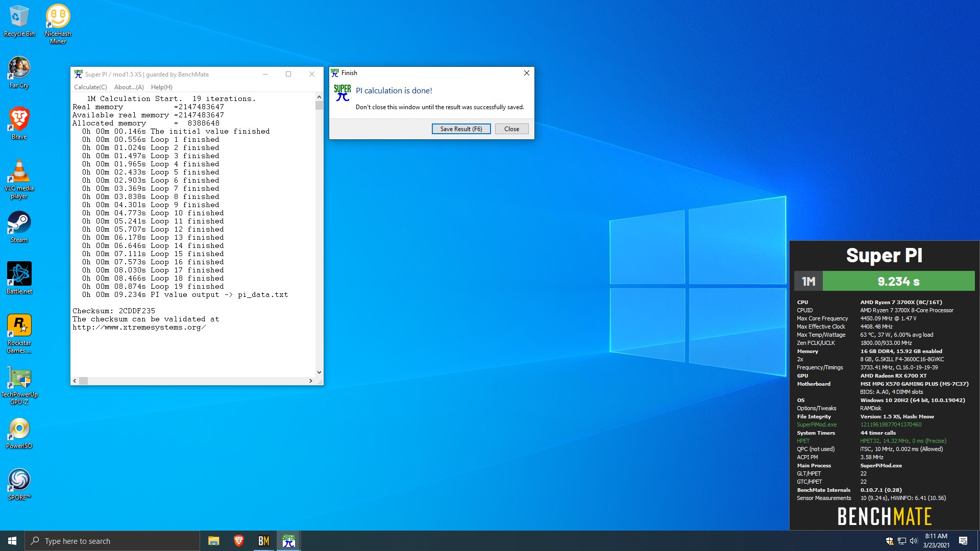This screenshot has width=980, height=551.
Task: Open the Calculate(C) menu
Action: [90, 87]
